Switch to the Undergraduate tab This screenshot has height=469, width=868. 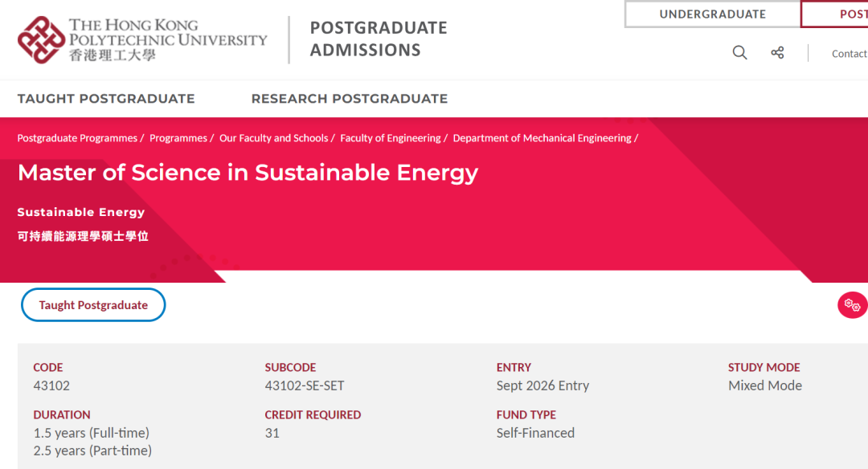(712, 14)
